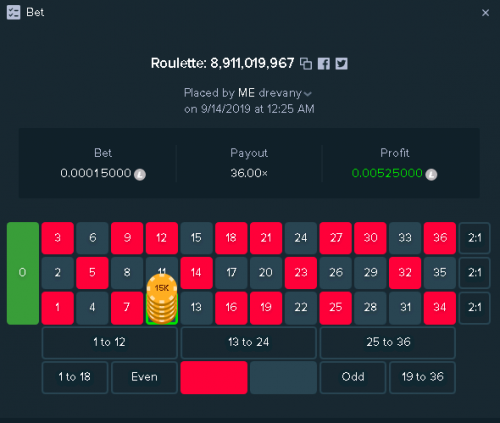The width and height of the screenshot is (500, 423).
Task: Click number 23 on the board
Action: pyautogui.click(x=301, y=273)
